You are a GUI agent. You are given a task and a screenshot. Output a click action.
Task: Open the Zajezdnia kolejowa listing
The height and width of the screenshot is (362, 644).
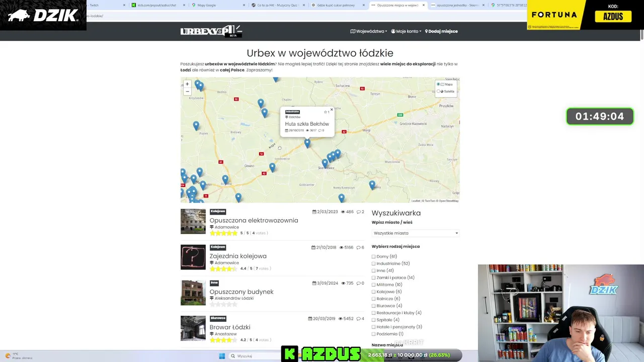[x=238, y=256]
